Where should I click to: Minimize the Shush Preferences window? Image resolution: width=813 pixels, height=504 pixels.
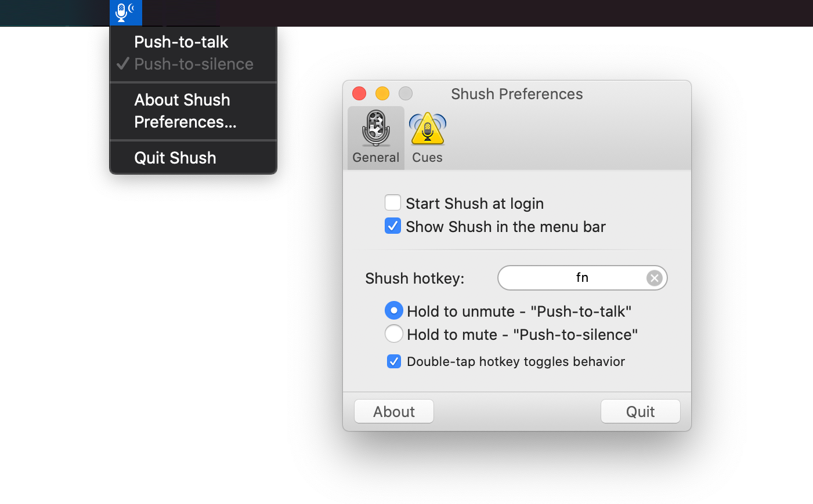pos(382,93)
